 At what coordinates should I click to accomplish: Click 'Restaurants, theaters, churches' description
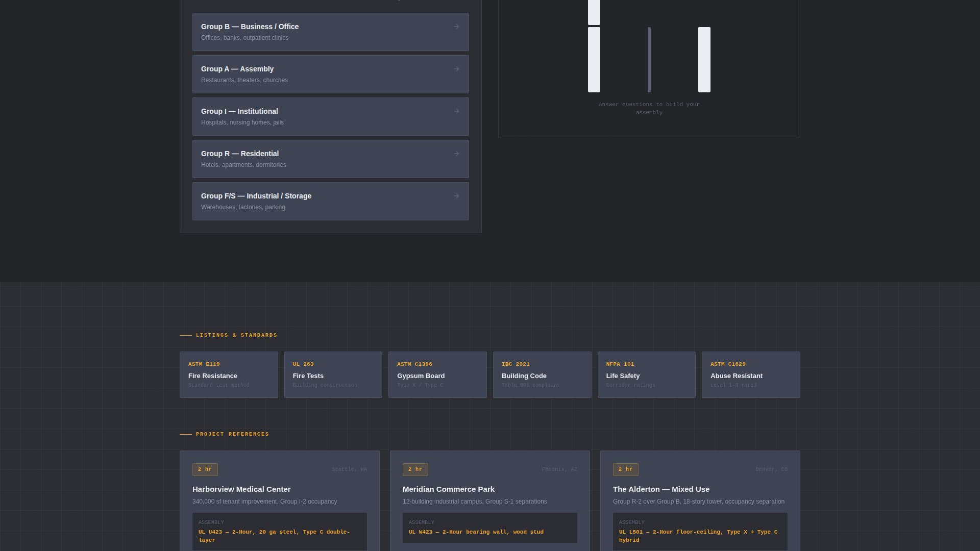coord(244,80)
